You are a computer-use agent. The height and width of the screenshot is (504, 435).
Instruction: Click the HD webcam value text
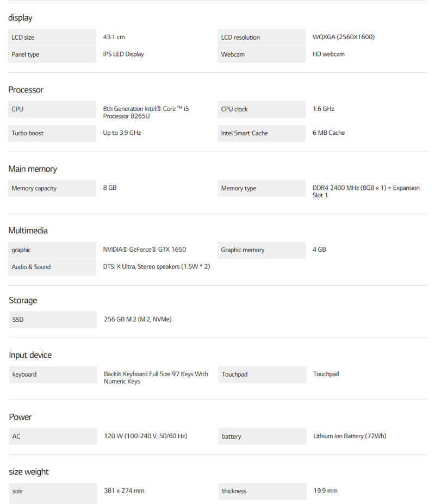coord(328,54)
